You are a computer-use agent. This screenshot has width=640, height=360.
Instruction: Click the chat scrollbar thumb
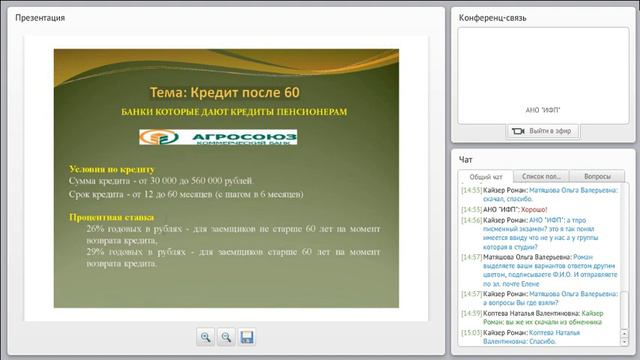(x=624, y=310)
